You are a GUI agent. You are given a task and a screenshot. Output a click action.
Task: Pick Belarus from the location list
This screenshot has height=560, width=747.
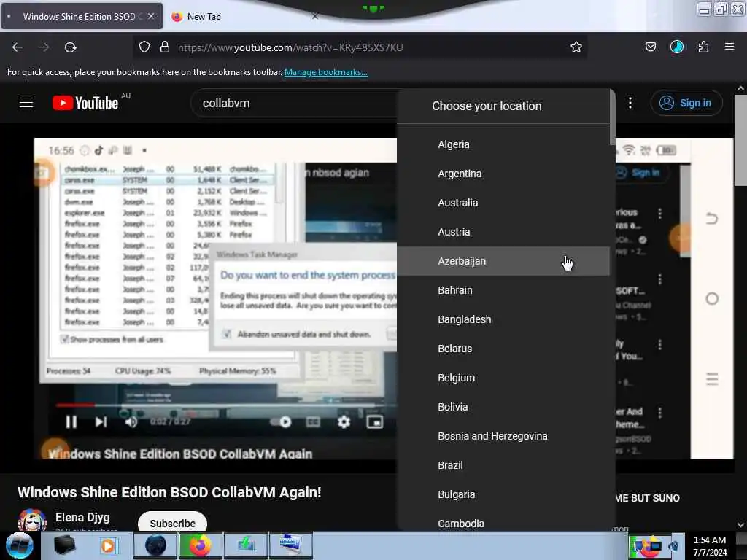tap(503, 349)
